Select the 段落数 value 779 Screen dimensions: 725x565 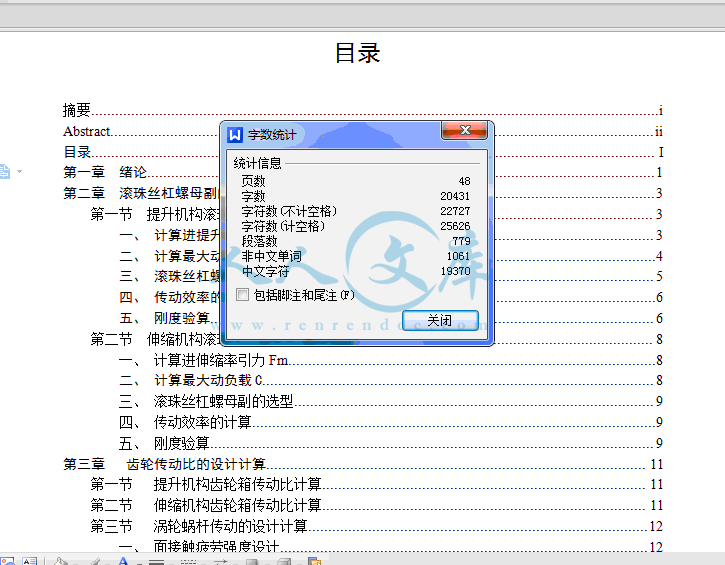[x=461, y=241]
